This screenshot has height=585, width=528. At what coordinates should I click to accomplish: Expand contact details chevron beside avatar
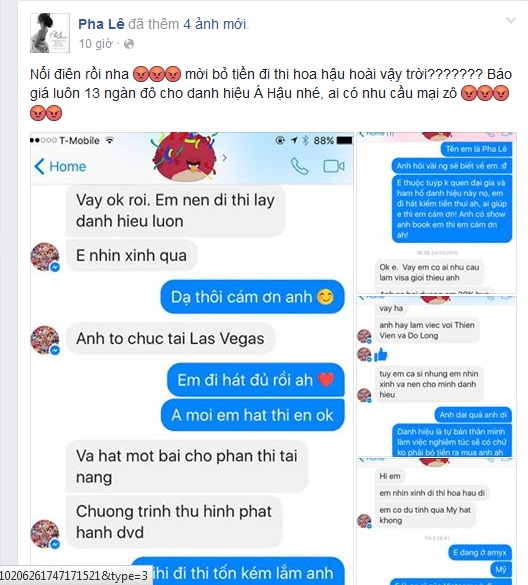click(x=224, y=158)
